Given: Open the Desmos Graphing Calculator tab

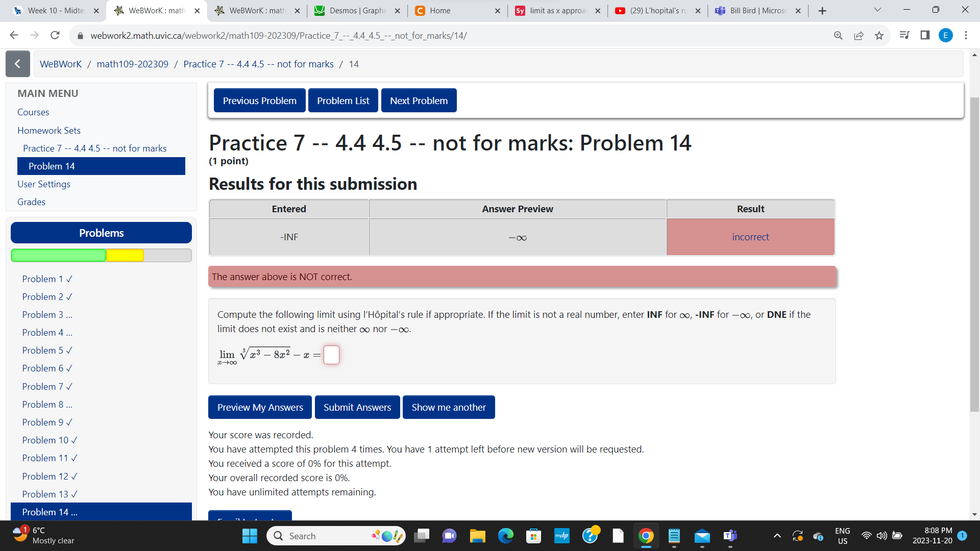Looking at the screenshot, I should coord(357,10).
